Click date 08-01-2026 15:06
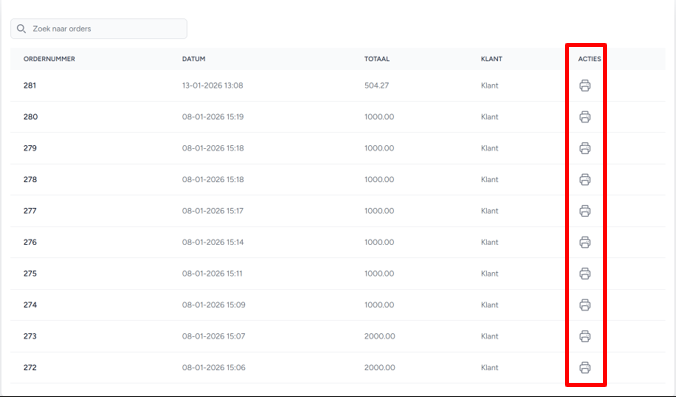Screen dimensions: 676x397 [214, 368]
